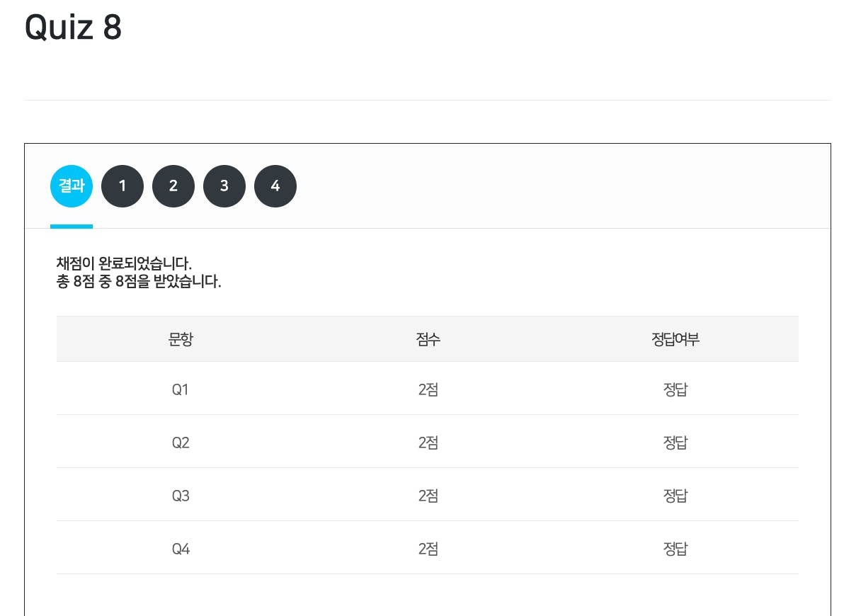Click the total score 8점 summary line

click(x=139, y=283)
